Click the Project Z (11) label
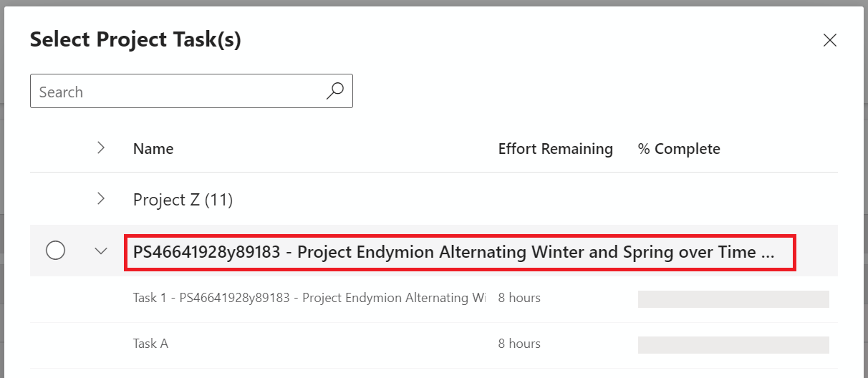Screen dimensions: 868x378 pyautogui.click(x=183, y=200)
